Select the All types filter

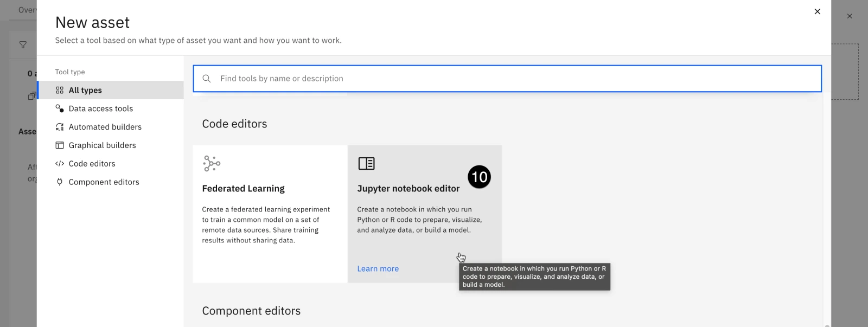point(111,90)
